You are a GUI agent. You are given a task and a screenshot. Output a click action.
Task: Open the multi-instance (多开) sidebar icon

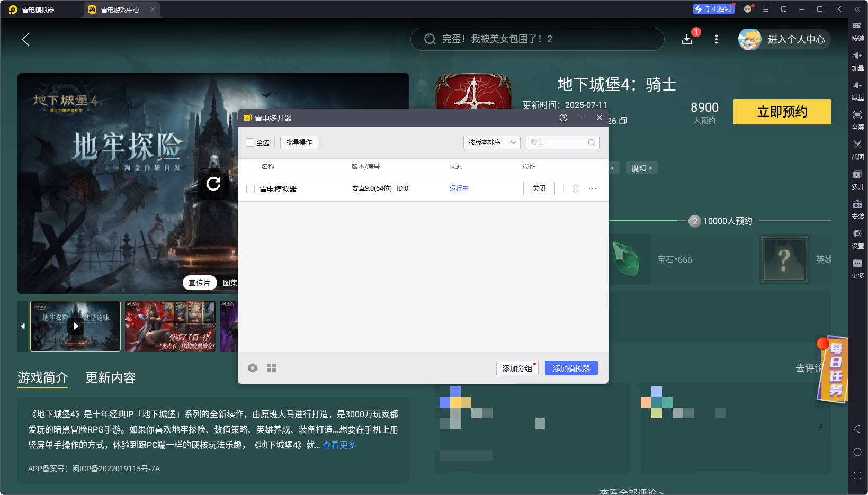click(x=857, y=175)
